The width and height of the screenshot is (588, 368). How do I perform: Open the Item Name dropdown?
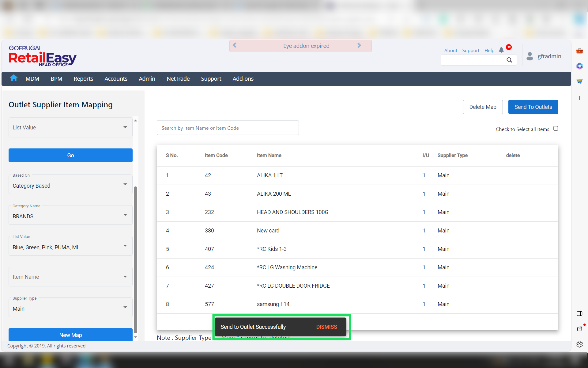[x=70, y=277]
